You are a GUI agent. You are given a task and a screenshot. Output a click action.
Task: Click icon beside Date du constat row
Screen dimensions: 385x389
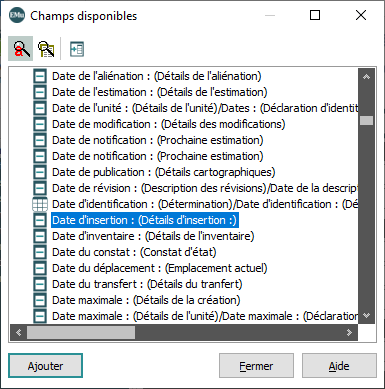click(x=40, y=252)
